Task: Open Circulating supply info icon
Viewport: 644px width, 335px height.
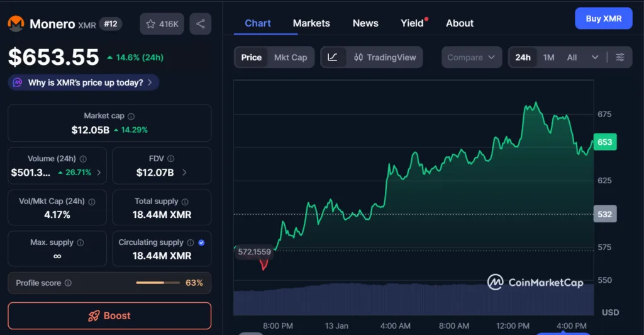Action: (191, 242)
